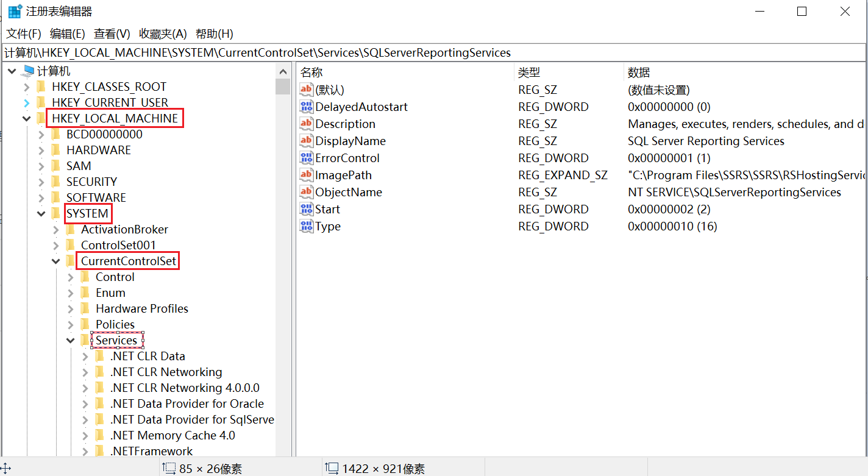
Task: Click the Registry Editor title bar icon
Action: pos(15,12)
